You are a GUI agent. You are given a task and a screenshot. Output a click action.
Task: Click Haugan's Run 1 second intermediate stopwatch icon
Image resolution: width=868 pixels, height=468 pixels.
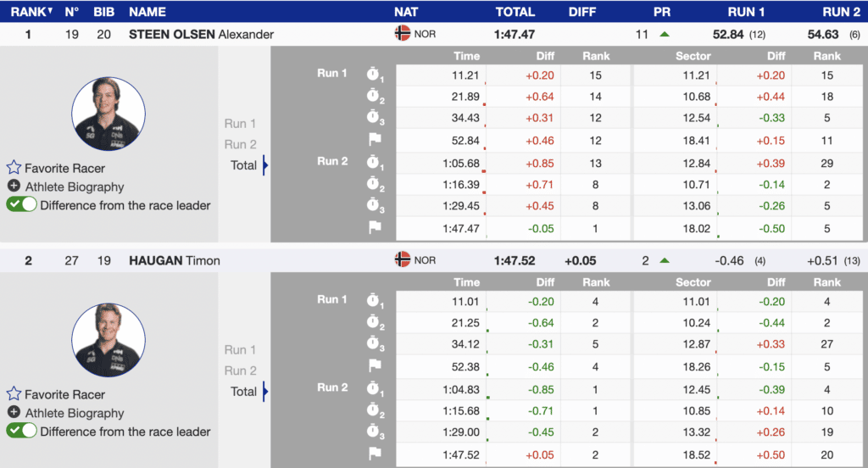(x=375, y=323)
